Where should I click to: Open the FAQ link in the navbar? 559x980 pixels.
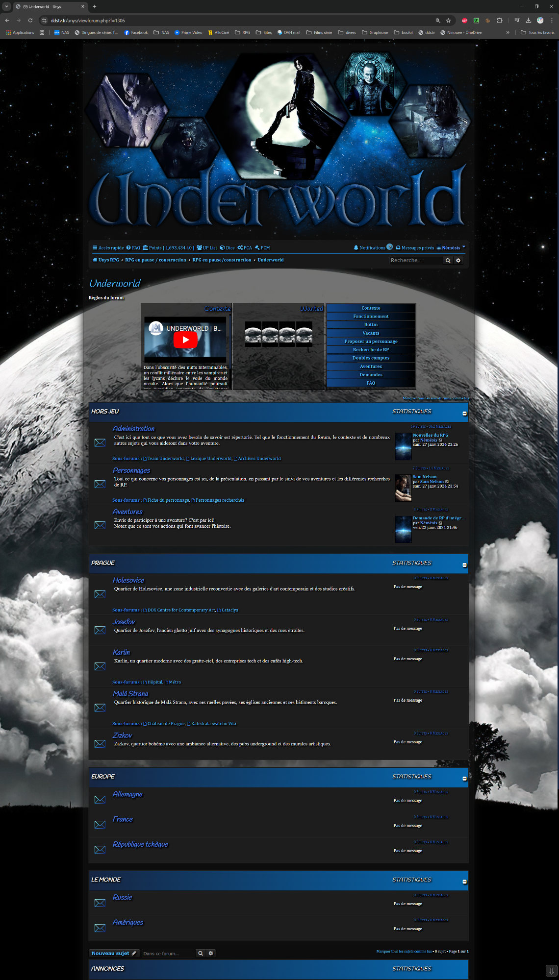[x=133, y=248]
